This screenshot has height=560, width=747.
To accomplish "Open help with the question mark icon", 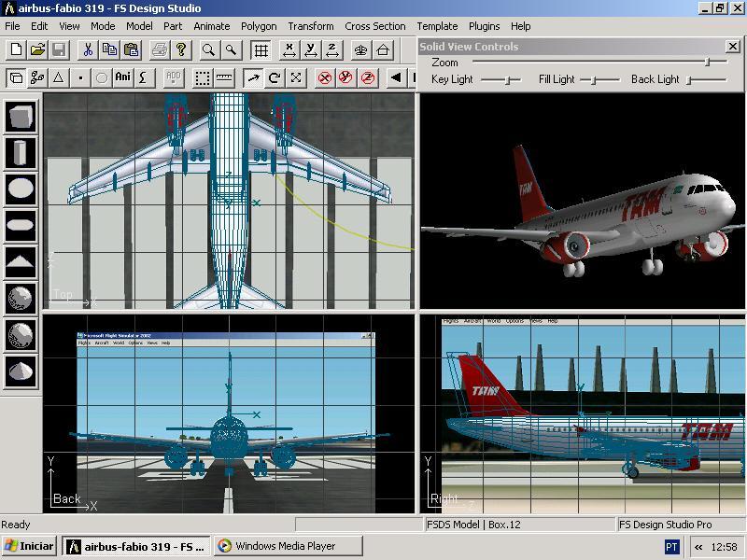I will pos(181,49).
